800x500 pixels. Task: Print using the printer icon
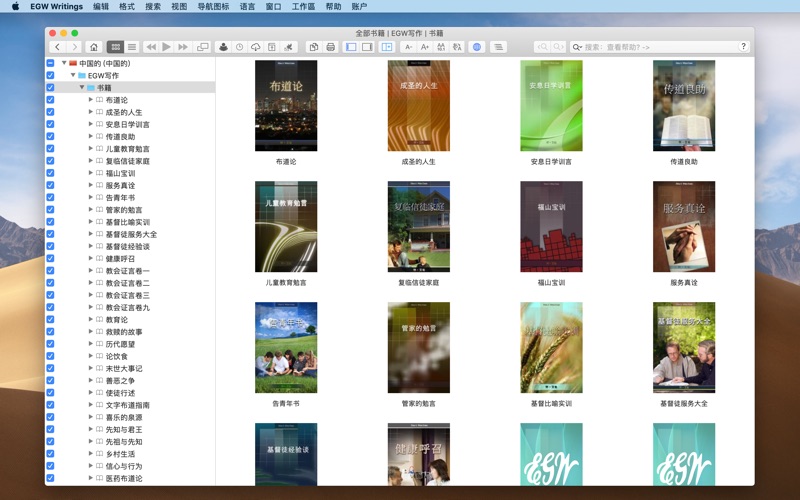click(x=331, y=47)
